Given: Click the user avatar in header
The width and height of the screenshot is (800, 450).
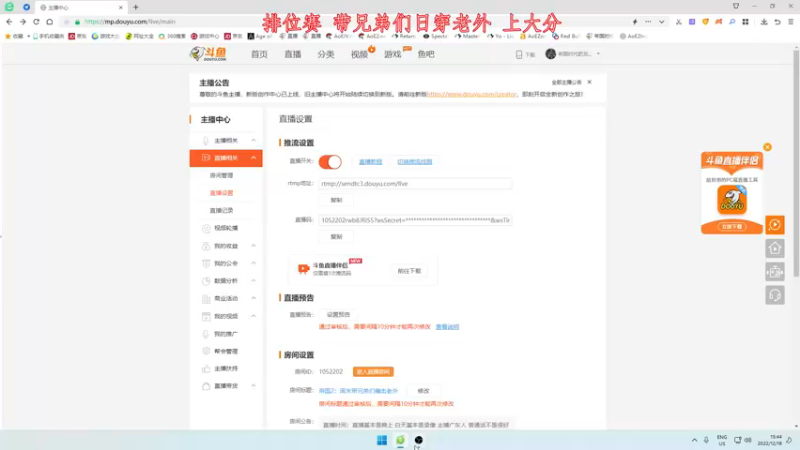Looking at the screenshot, I should tap(551, 54).
